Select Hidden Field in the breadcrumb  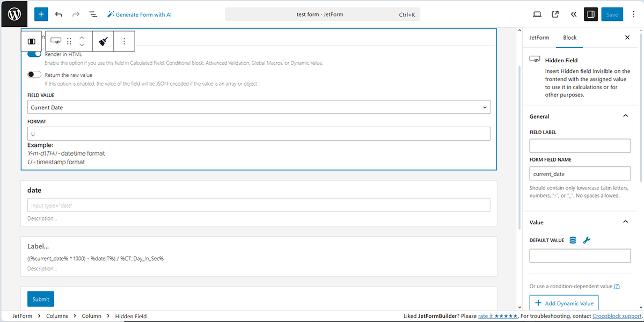click(x=131, y=316)
